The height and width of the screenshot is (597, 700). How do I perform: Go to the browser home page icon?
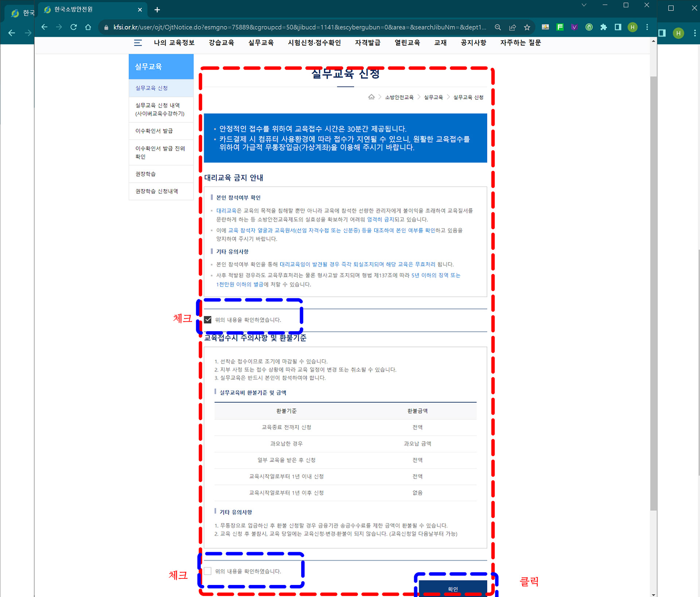[88, 27]
